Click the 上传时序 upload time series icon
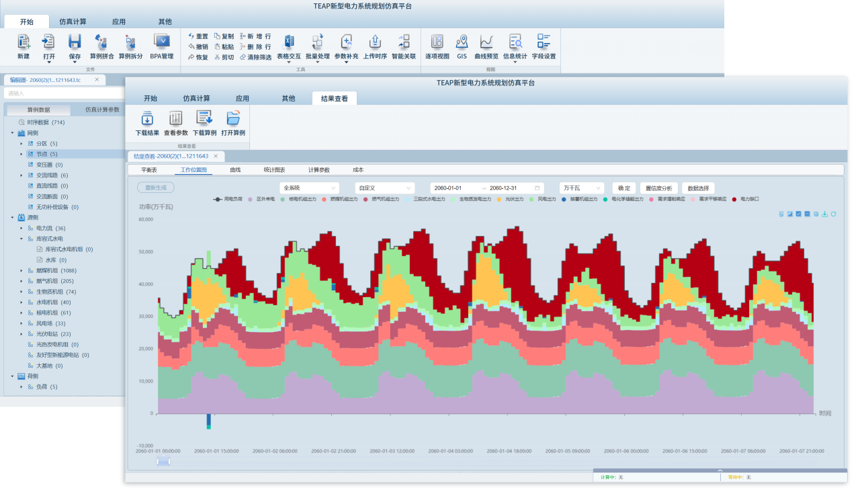868x490 pixels. pyautogui.click(x=375, y=42)
